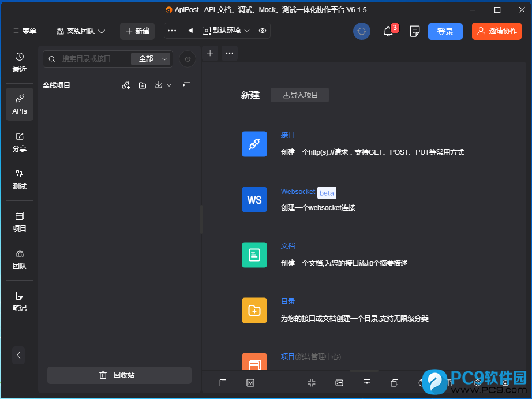Open the 分享 share sidebar tab
The image size is (532, 399).
(x=20, y=142)
